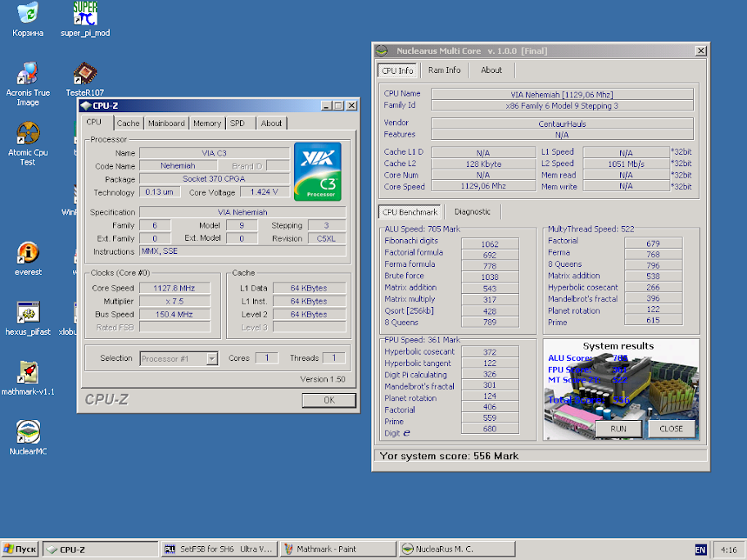The width and height of the screenshot is (747, 560).
Task: Click the Core Voltage value 1.424 V
Action: (264, 192)
